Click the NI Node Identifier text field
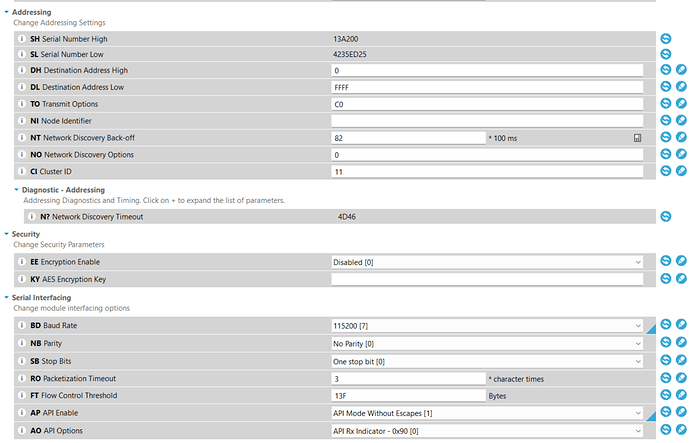This screenshot has width=690, height=443. pos(486,121)
